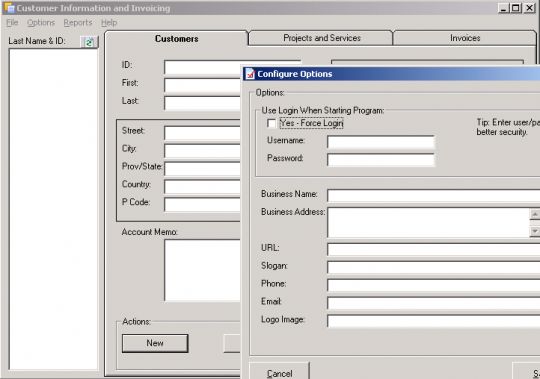Click the City field
The image size is (540, 379).
(202, 151)
